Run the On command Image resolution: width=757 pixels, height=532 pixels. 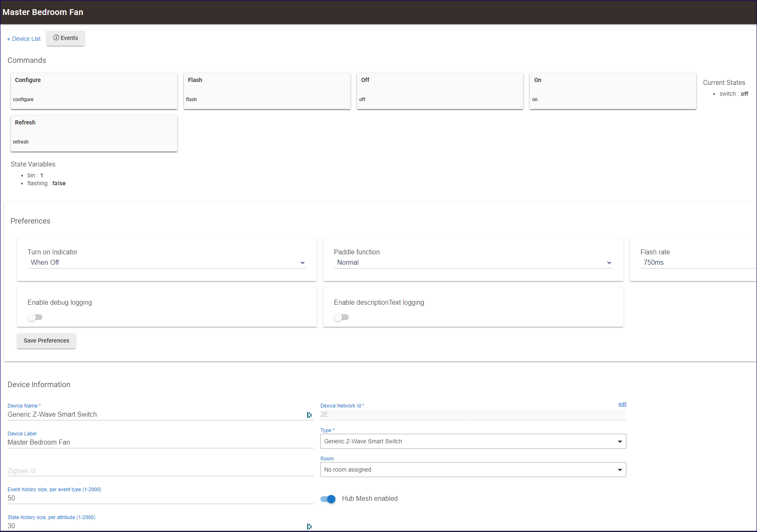(x=613, y=91)
